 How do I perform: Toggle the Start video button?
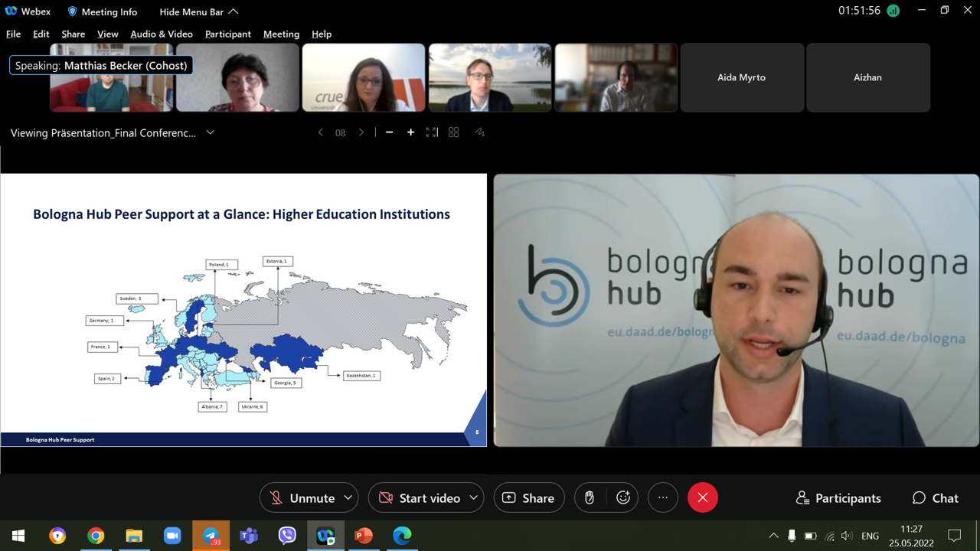click(x=420, y=497)
